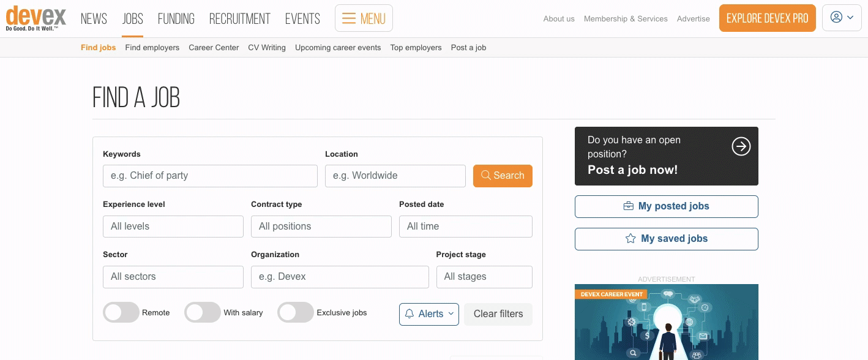
Task: Click the arrow icon in Post a job banner
Action: 741,146
